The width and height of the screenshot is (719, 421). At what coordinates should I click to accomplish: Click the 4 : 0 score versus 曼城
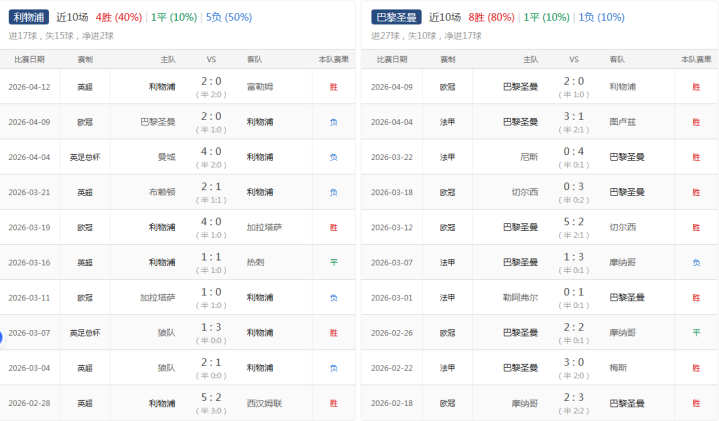click(211, 151)
